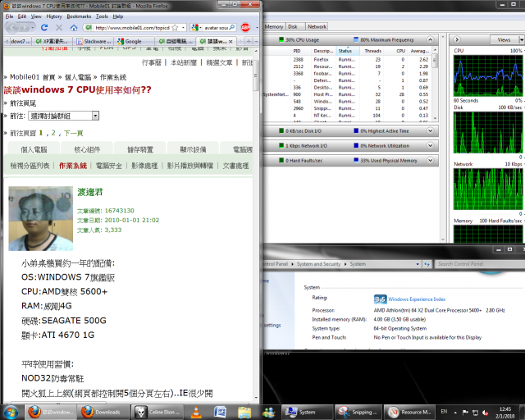Click System and Security breadcrumb

point(318,264)
